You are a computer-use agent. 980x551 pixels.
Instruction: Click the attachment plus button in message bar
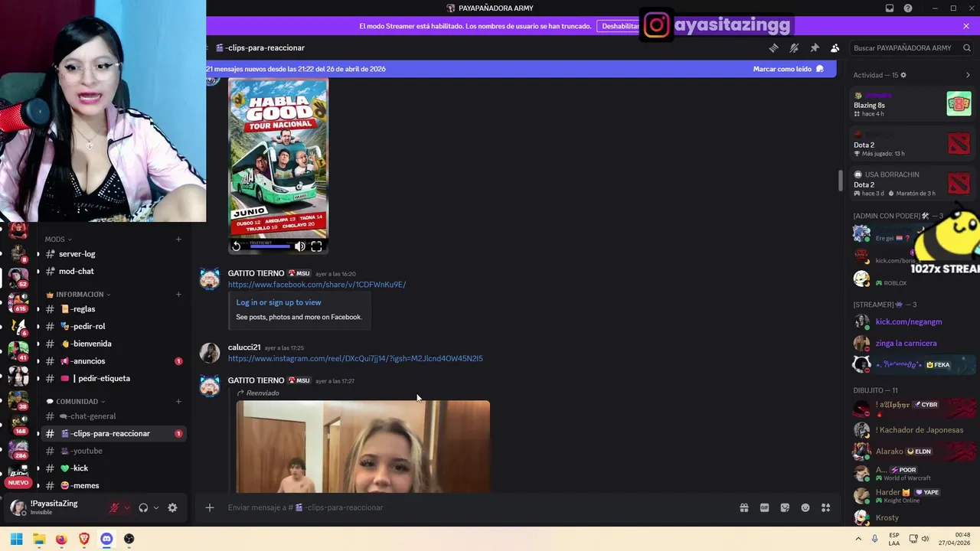(209, 507)
